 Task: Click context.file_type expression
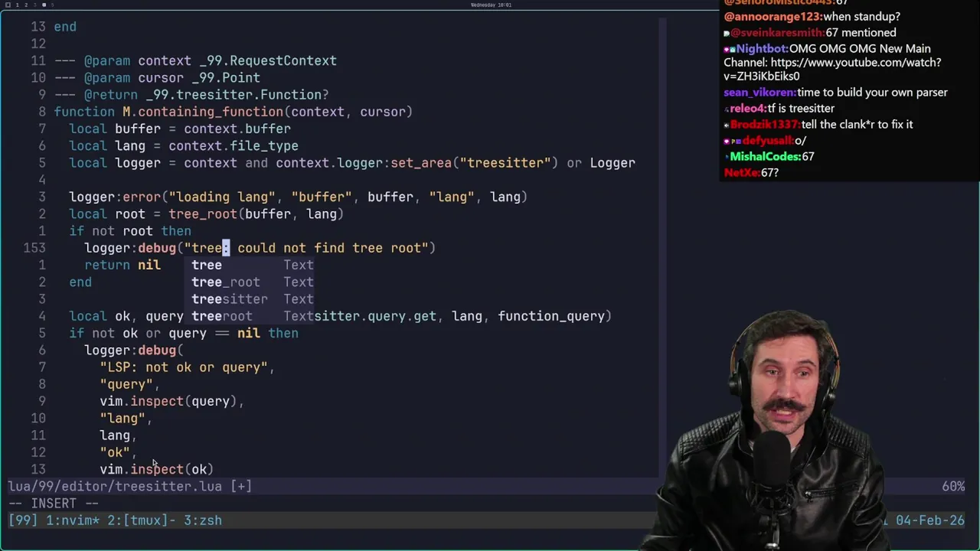click(234, 146)
